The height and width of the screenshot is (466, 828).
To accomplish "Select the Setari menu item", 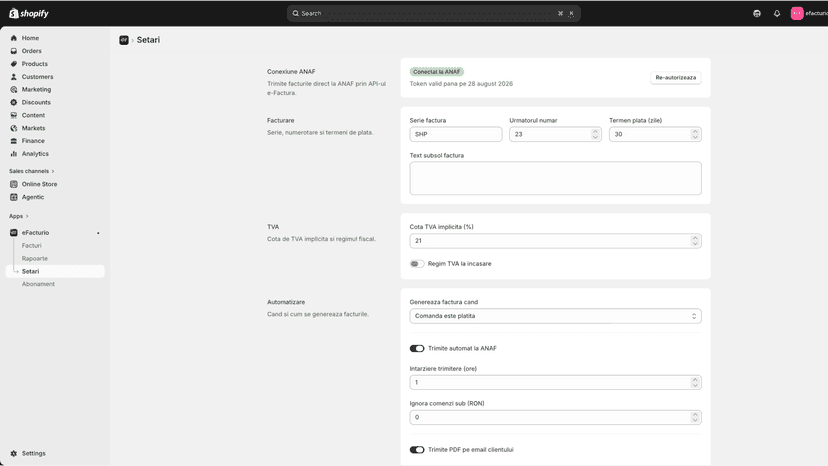I will (55, 271).
